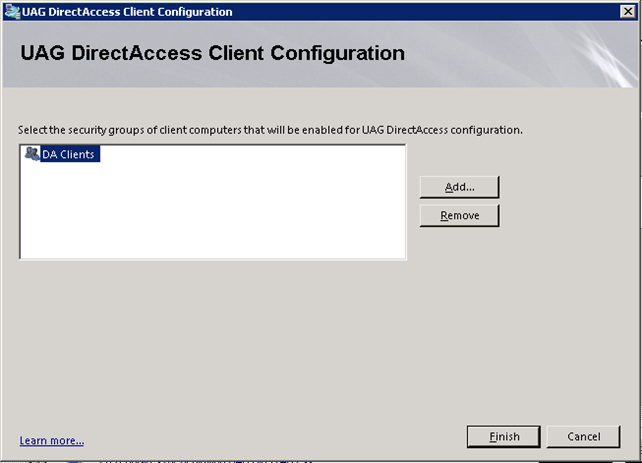Cancel the client configuration dialog
The width and height of the screenshot is (642, 463).
click(584, 437)
